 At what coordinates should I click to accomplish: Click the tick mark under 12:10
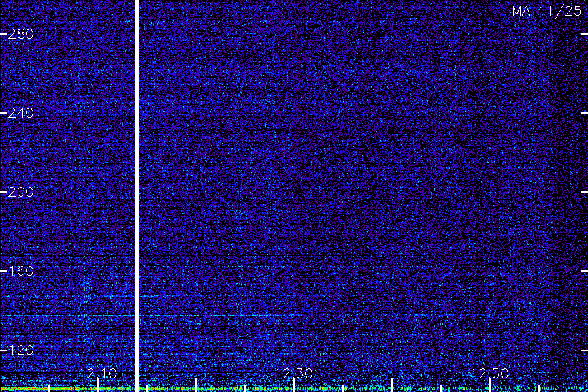pos(98,385)
